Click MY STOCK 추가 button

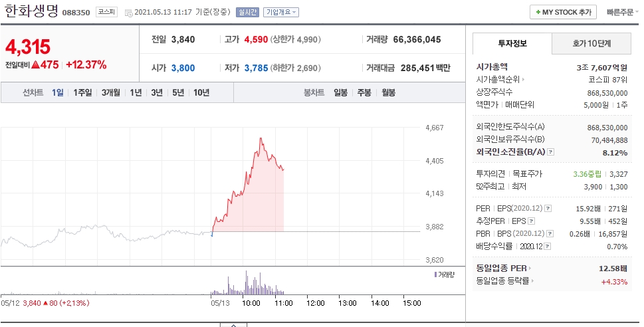pos(563,13)
